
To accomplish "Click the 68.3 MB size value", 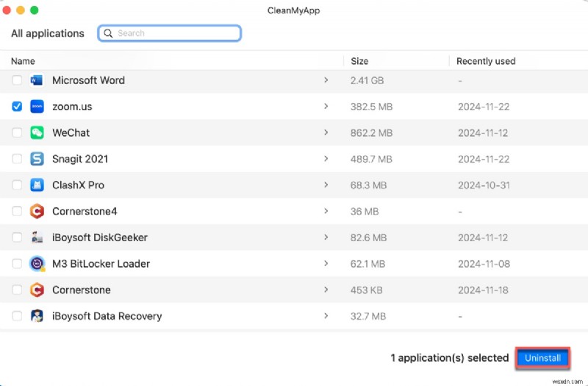I will pyautogui.click(x=368, y=186).
